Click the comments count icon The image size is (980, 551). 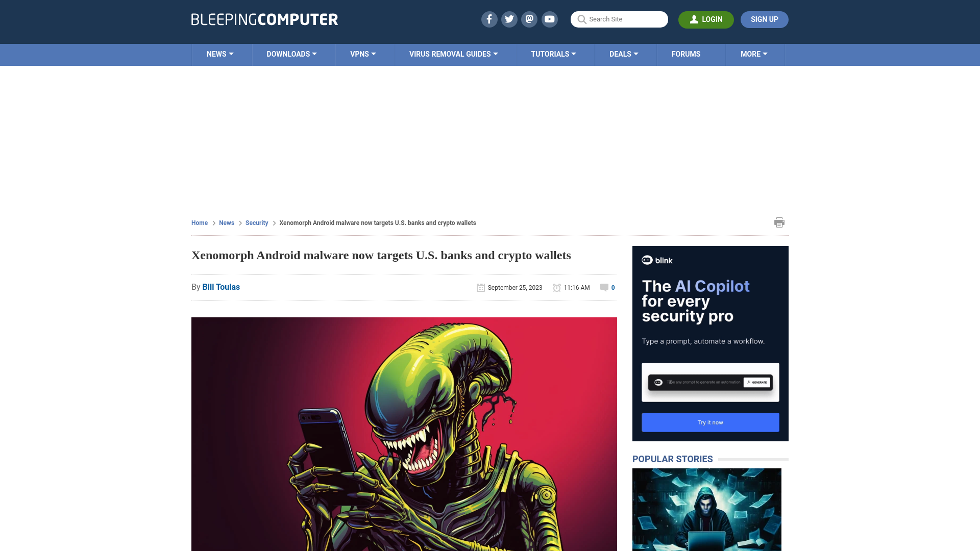pyautogui.click(x=604, y=287)
